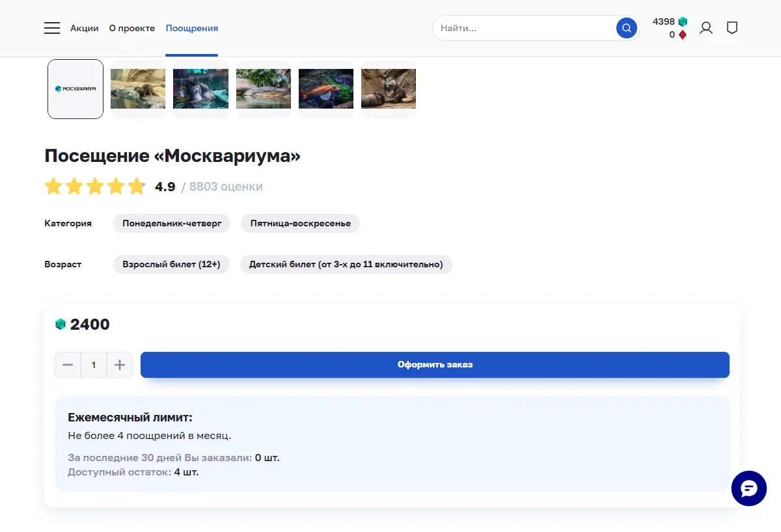Click the search magnifier button
Viewport: 781px width, 532px height.
pyautogui.click(x=626, y=28)
